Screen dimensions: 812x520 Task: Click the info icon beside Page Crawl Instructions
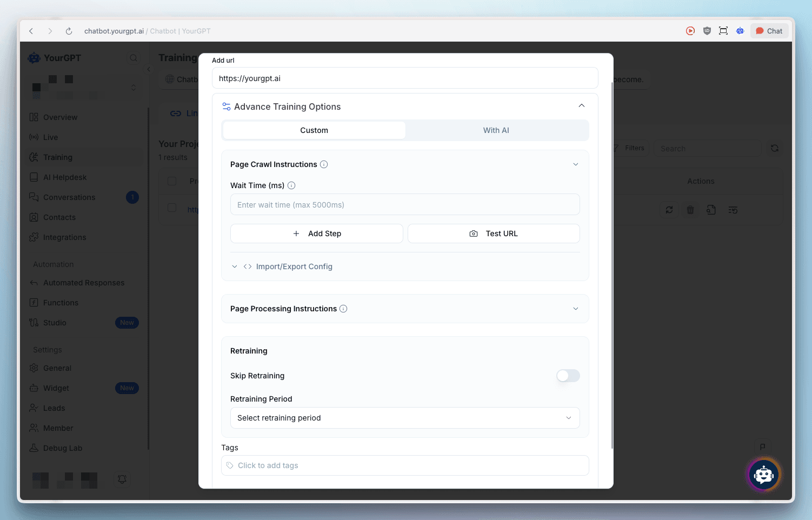pos(324,164)
